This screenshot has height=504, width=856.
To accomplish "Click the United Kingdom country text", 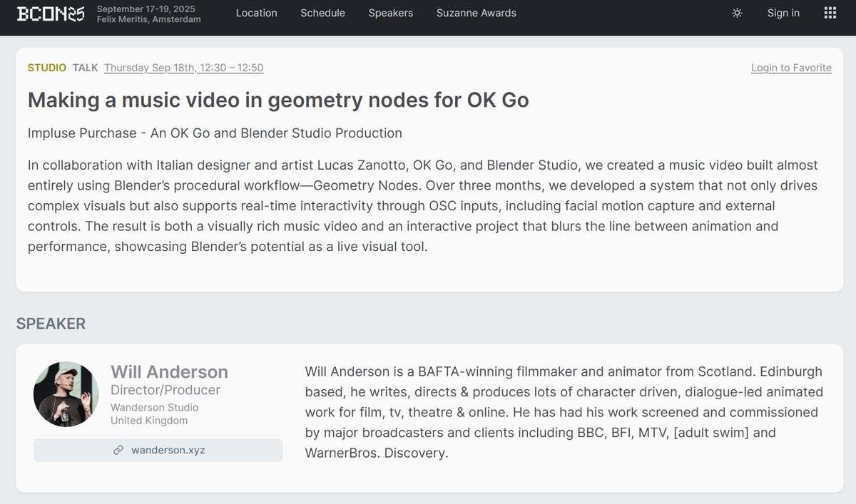I will coord(149,421).
